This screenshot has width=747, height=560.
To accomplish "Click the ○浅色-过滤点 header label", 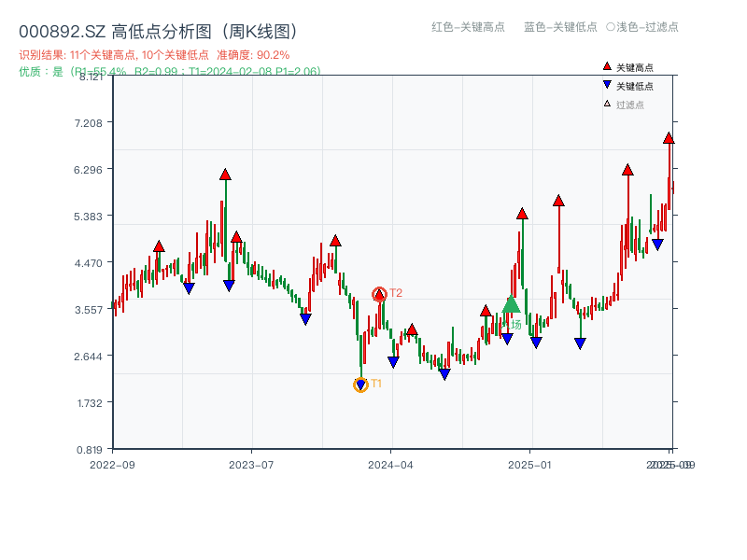I will pos(642,28).
